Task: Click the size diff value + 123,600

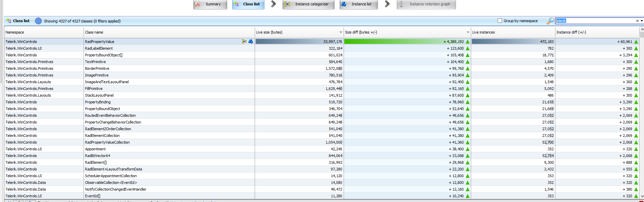Action: [x=455, y=48]
